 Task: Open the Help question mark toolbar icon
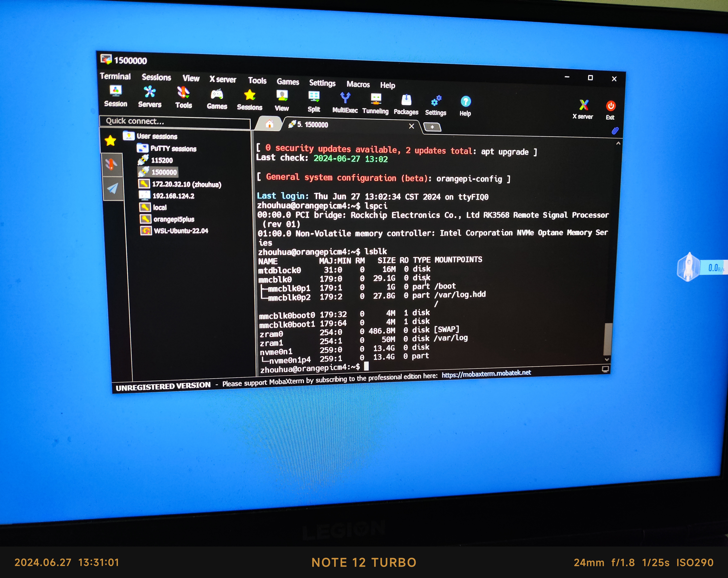(x=465, y=106)
